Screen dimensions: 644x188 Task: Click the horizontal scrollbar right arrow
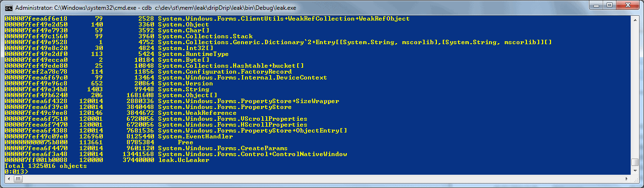click(627, 179)
